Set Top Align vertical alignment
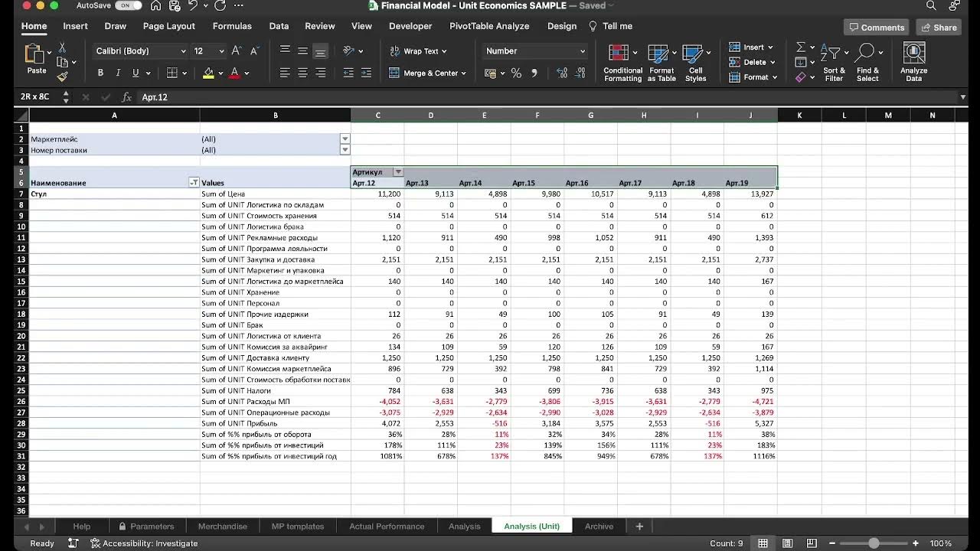The height and width of the screenshot is (551, 980). coord(285,51)
